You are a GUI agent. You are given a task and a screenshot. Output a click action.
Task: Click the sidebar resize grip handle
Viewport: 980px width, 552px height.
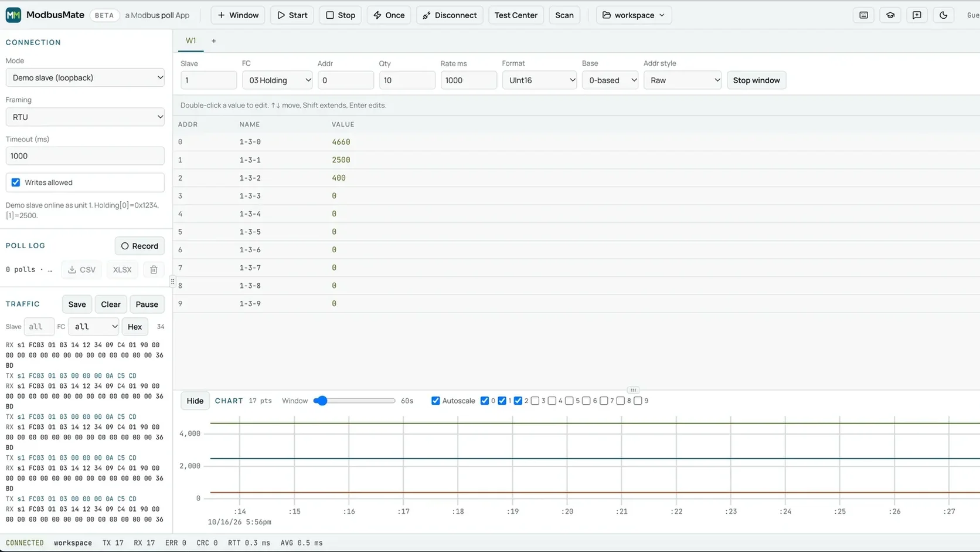(172, 282)
